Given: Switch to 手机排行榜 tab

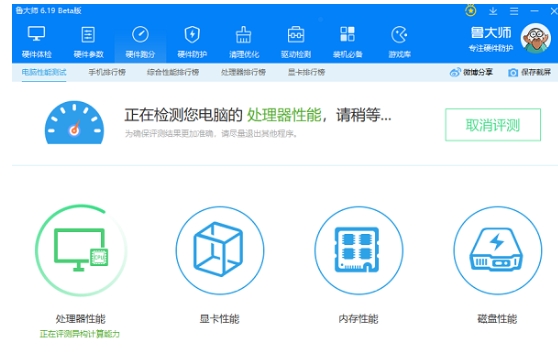Looking at the screenshot, I should (x=107, y=72).
